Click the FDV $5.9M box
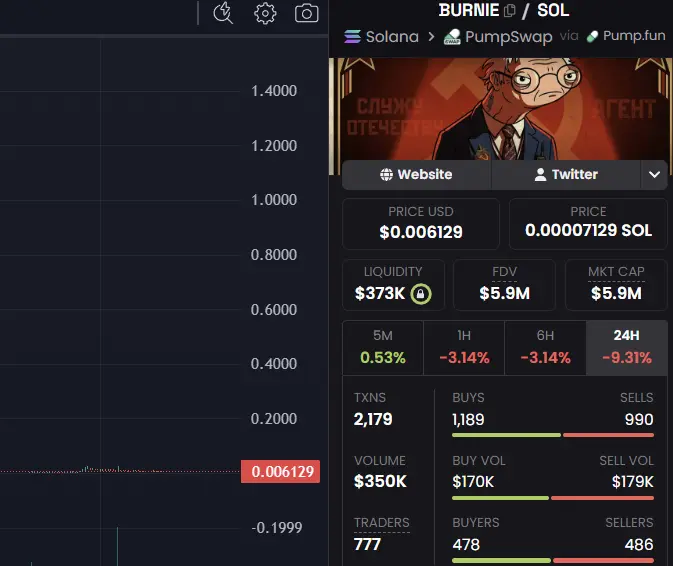This screenshot has height=566, width=673. 504,285
